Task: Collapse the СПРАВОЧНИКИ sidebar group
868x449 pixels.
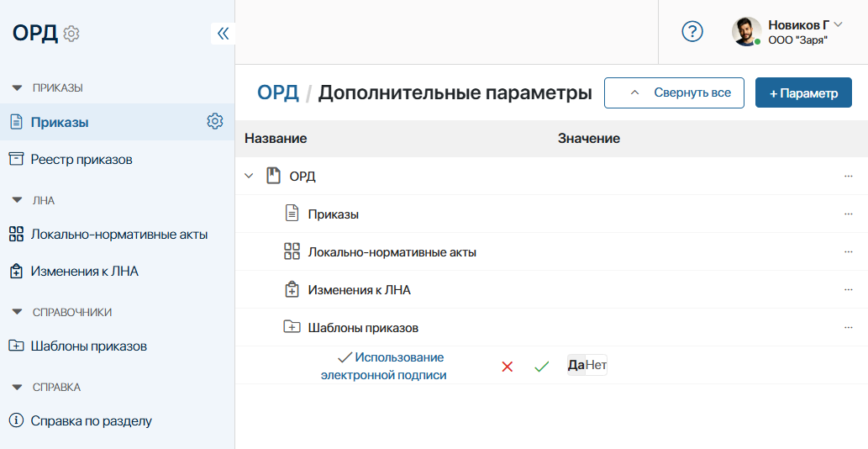Action: pyautogui.click(x=17, y=312)
